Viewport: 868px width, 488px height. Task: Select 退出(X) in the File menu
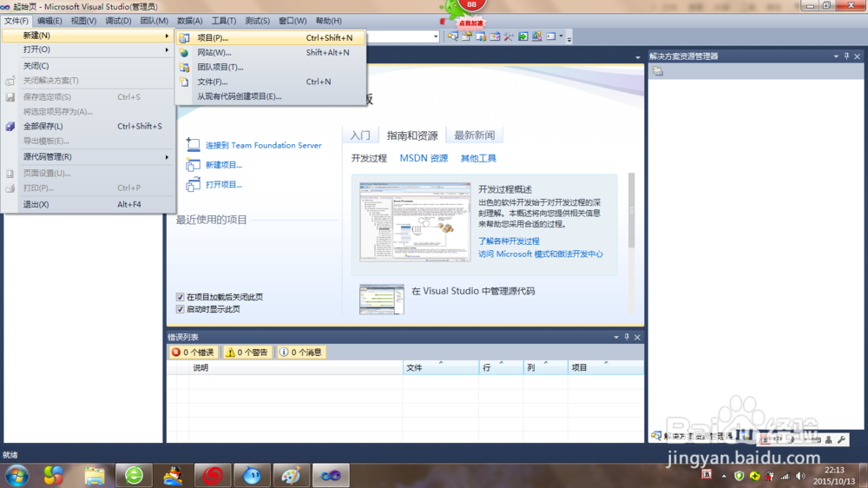[89, 204]
